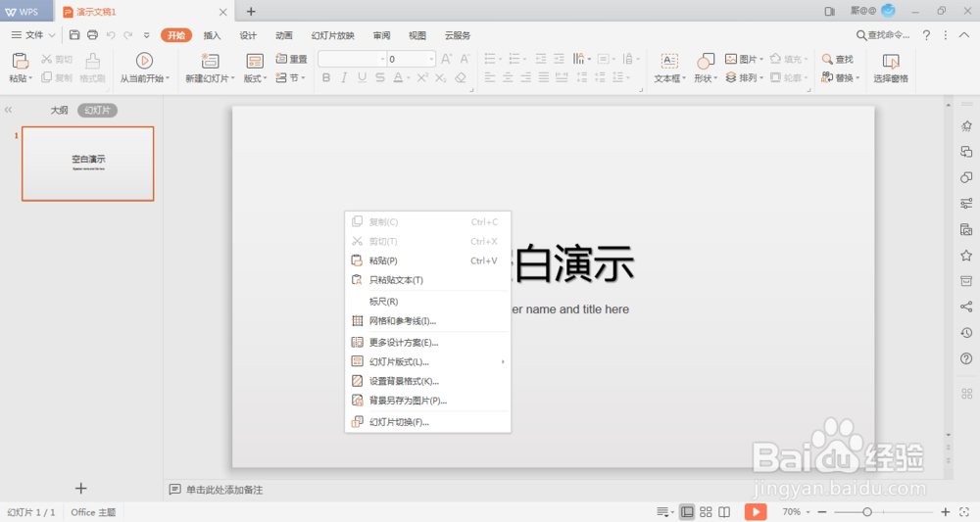
Task: Click Reset (重置) button in ribbon
Action: [291, 59]
